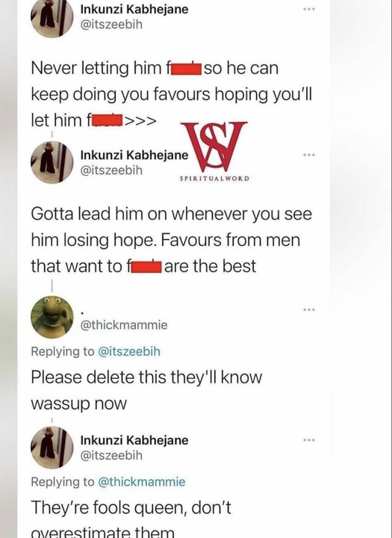
Task: Open tweet text 'Gotta lead him on'
Action: click(x=171, y=240)
